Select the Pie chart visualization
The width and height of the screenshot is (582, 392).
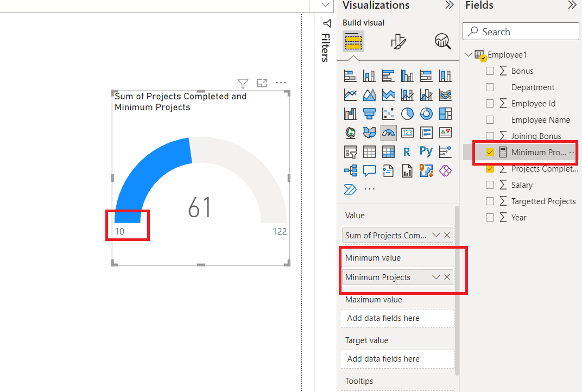pos(407,113)
